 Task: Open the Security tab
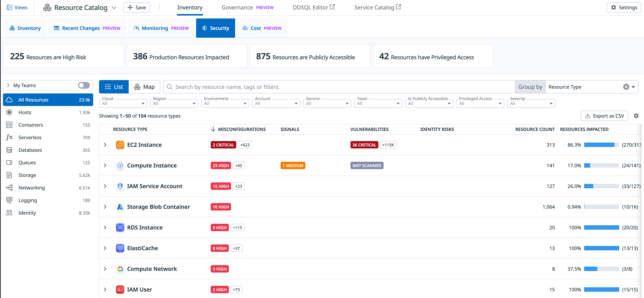click(216, 28)
